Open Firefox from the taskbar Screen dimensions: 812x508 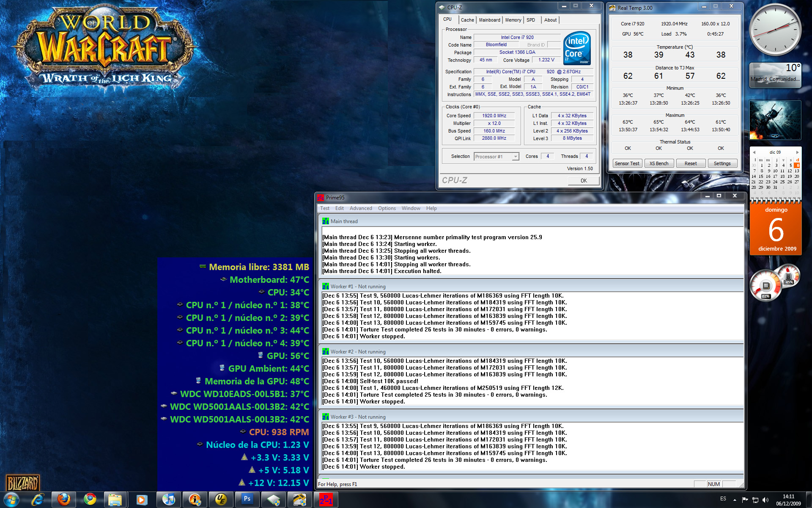tap(64, 500)
